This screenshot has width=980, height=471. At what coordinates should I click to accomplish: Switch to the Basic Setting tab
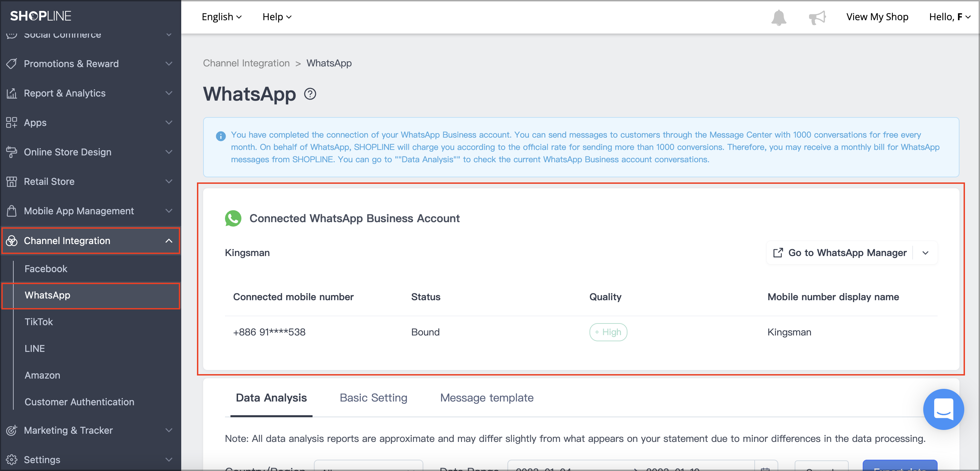[373, 397]
